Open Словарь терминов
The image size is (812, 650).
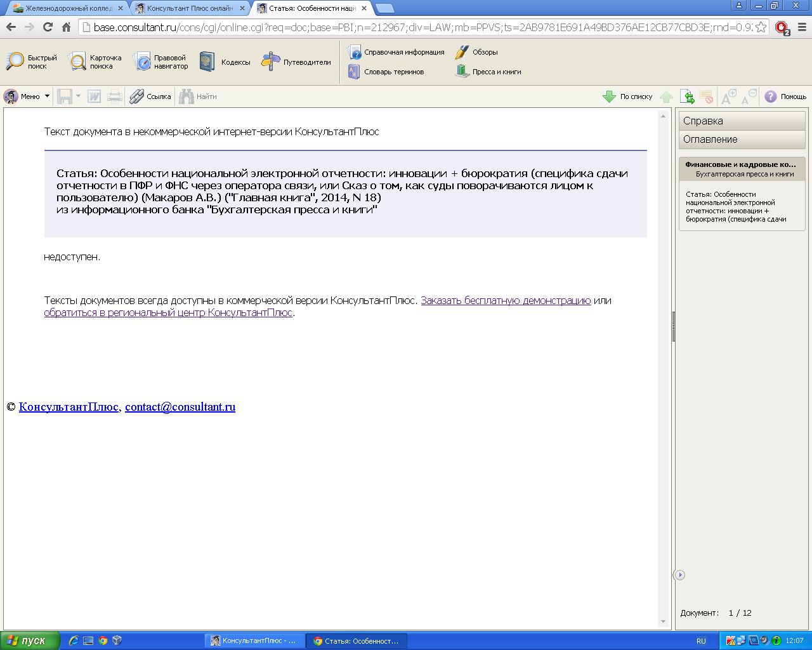pyautogui.click(x=386, y=72)
